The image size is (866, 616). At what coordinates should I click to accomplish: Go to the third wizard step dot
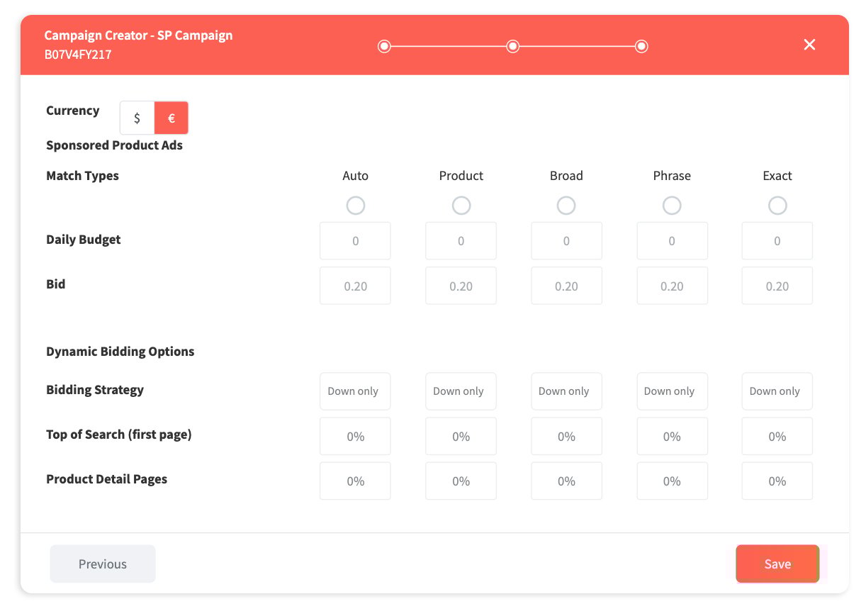[641, 47]
